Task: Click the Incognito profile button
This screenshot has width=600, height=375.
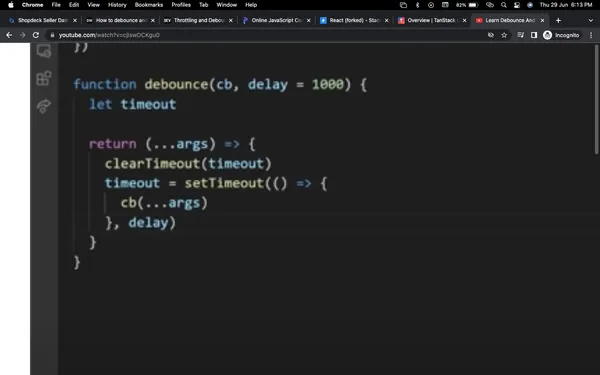Action: [x=561, y=35]
